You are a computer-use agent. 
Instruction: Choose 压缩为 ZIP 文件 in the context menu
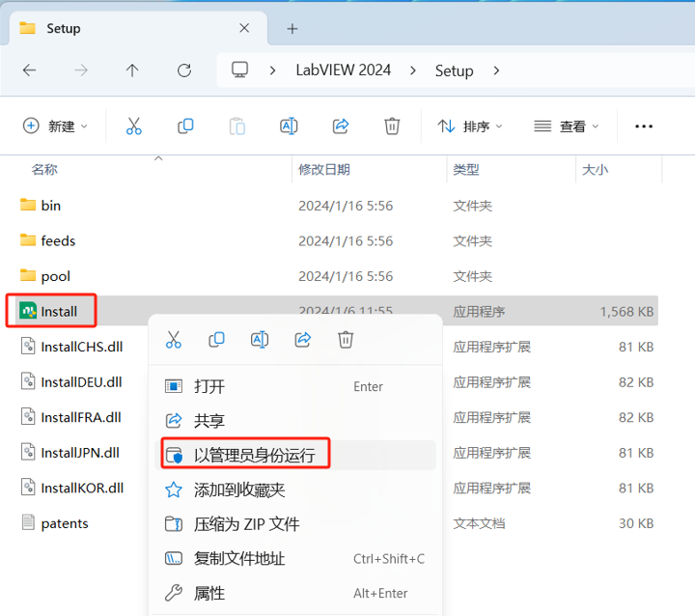pos(295,524)
